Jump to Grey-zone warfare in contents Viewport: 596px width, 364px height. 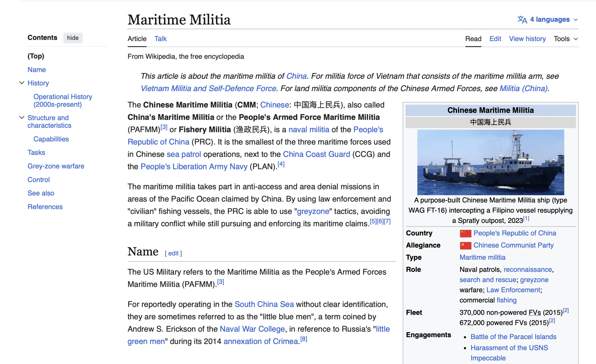pyautogui.click(x=56, y=166)
